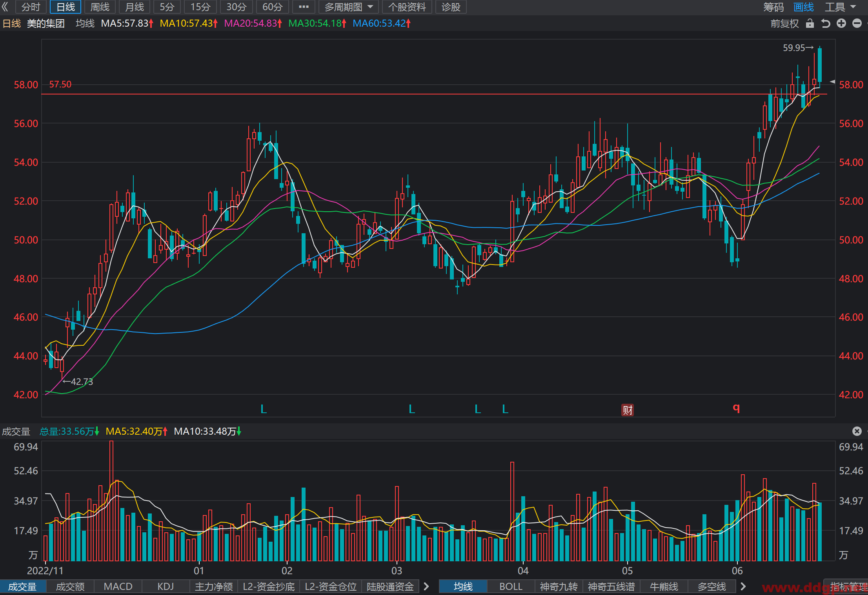Screen dimensions: 868x595
Task: Go back with the double-left arrow icon
Action: (x=5, y=7)
